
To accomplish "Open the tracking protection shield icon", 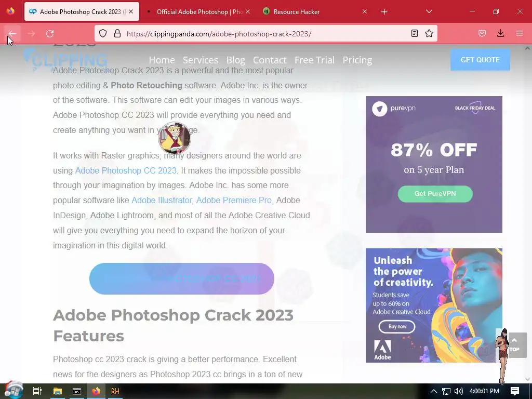I will point(103,33).
